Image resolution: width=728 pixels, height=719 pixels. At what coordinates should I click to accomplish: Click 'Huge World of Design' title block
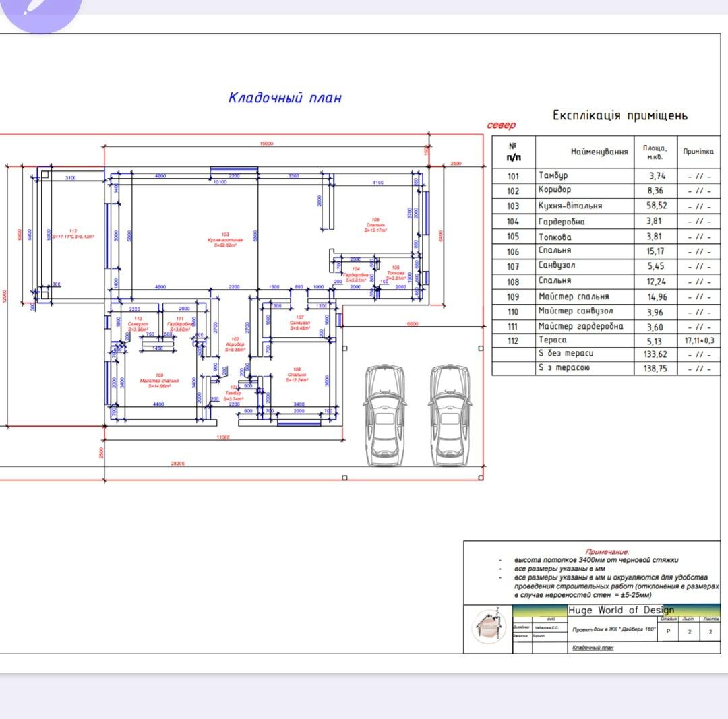click(620, 610)
